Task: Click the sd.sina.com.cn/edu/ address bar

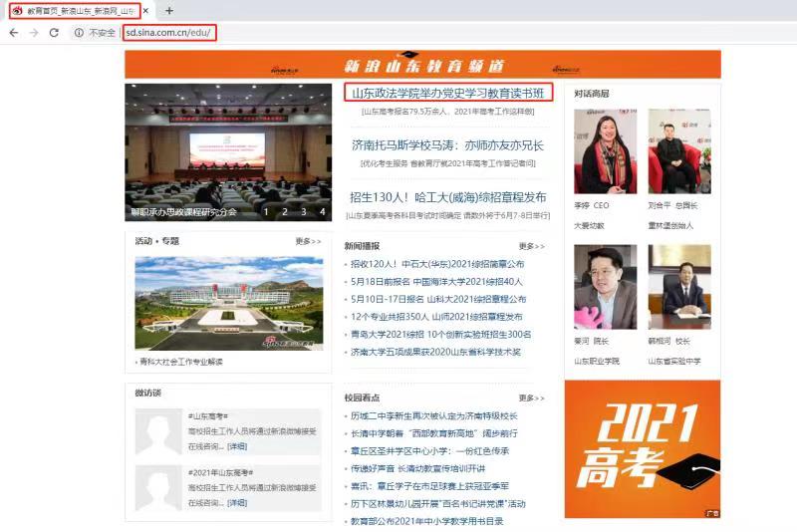Action: 168,33
